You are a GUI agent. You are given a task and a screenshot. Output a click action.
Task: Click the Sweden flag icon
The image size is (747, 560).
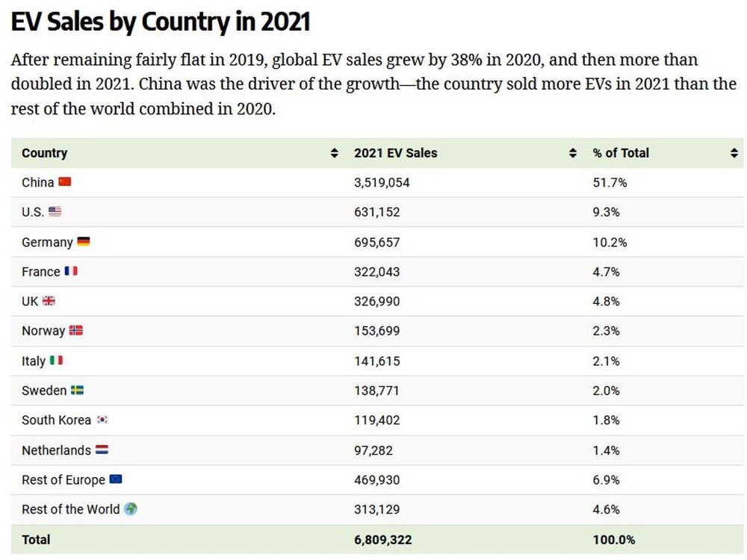(x=77, y=390)
